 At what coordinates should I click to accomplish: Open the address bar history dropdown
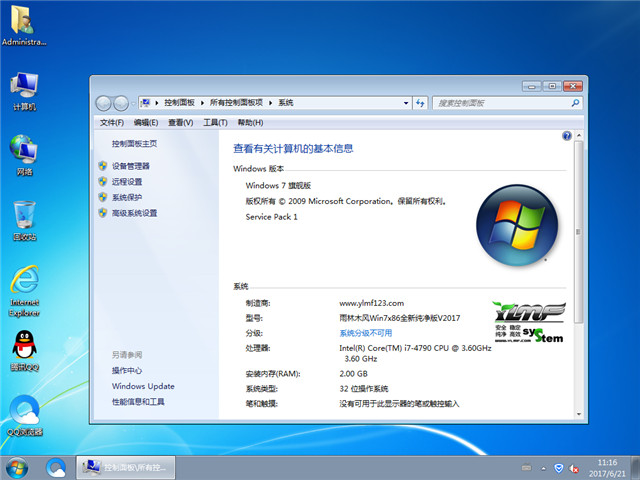coord(406,103)
